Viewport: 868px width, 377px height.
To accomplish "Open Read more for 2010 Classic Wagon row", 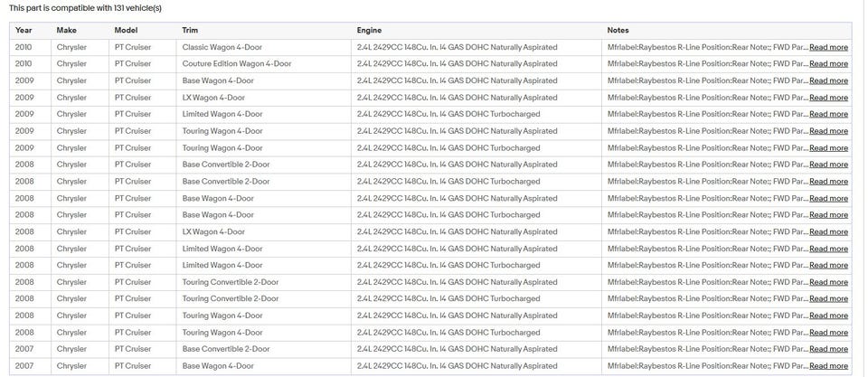I will click(828, 48).
